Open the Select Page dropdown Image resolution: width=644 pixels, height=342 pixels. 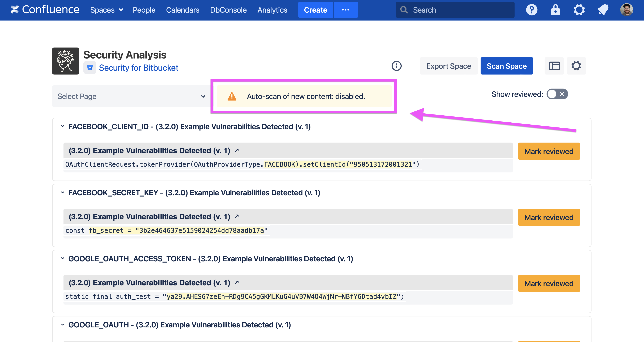click(131, 96)
